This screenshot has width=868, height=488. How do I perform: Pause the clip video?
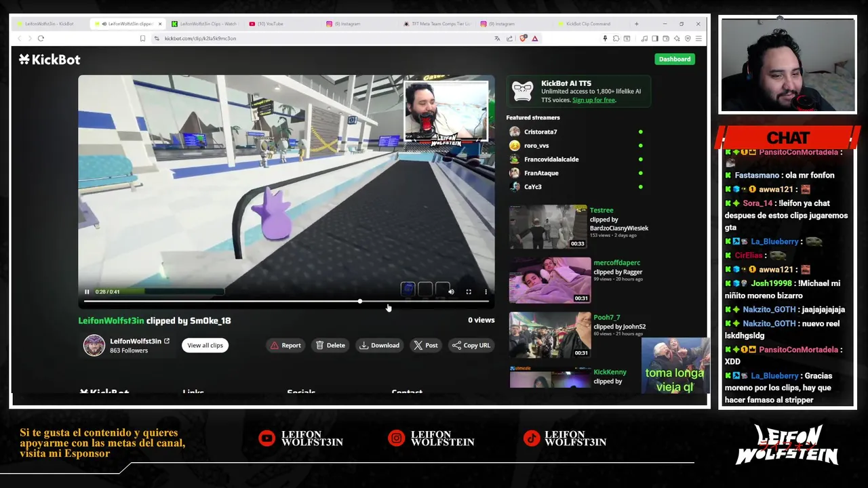click(87, 291)
